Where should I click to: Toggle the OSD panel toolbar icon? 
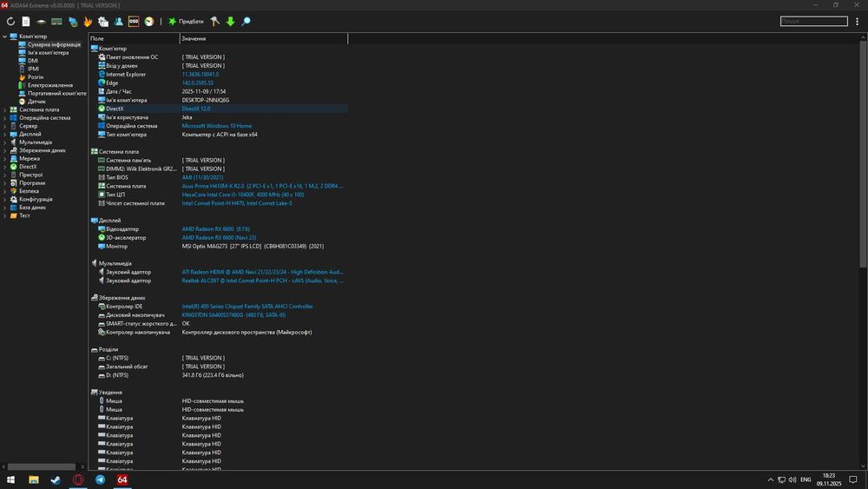(134, 22)
